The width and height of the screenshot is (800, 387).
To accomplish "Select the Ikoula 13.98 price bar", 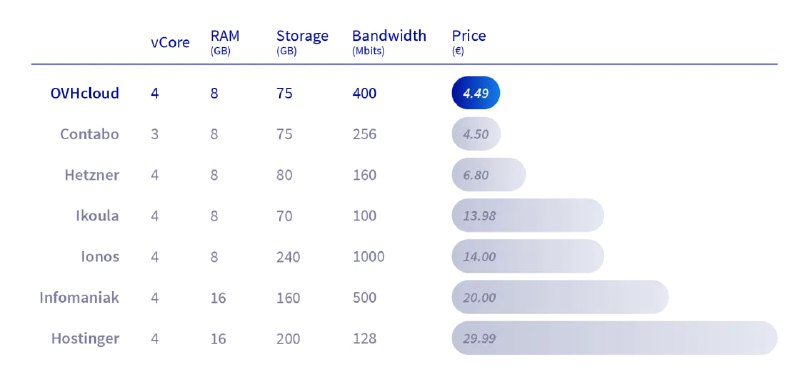I will click(x=528, y=215).
